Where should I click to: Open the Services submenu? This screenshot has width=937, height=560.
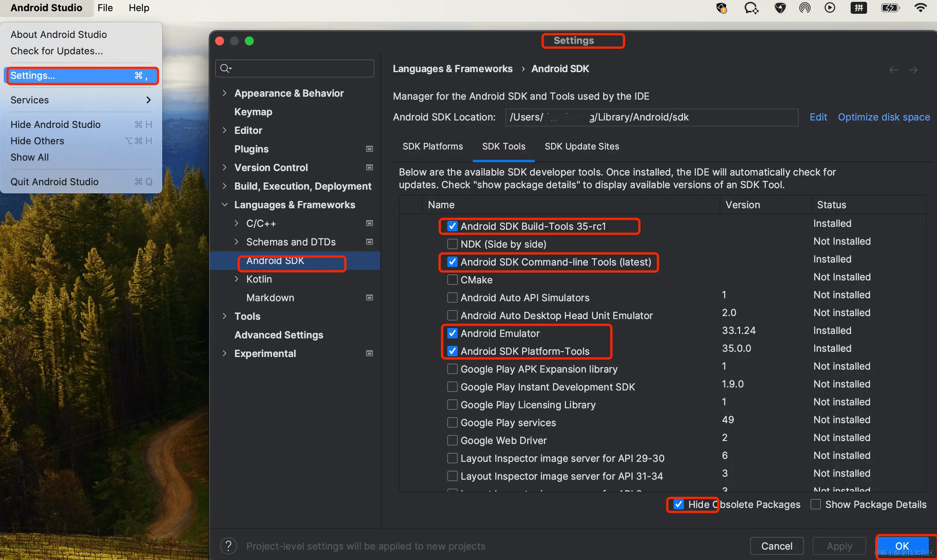[x=81, y=100]
